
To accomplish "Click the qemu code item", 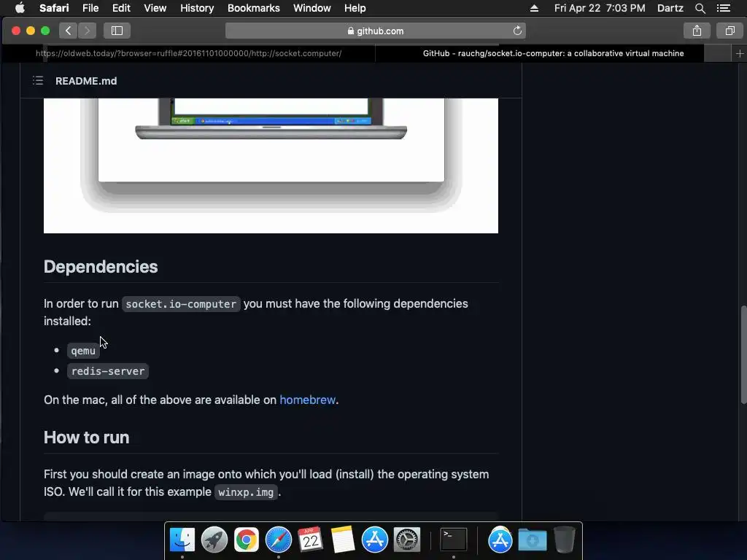I will click(x=83, y=351).
